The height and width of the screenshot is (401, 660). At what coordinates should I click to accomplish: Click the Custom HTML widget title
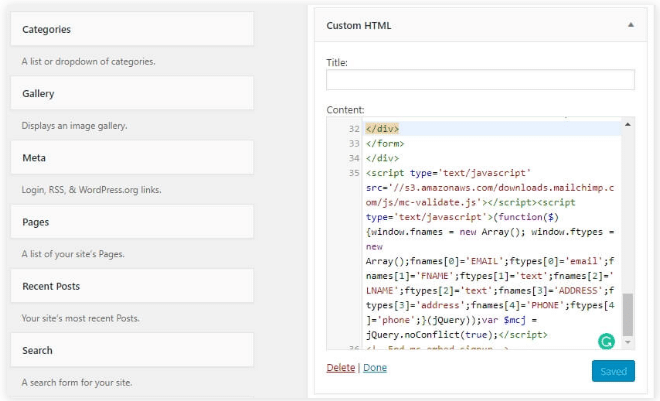[x=359, y=26]
